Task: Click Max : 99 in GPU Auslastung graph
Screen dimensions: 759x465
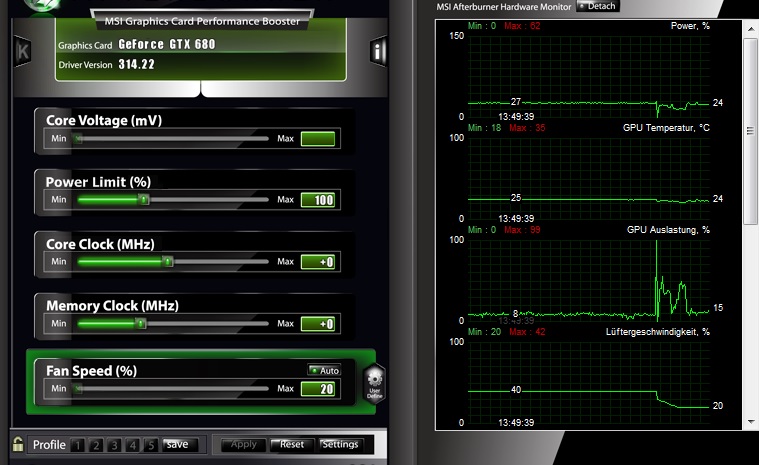Action: click(x=522, y=230)
